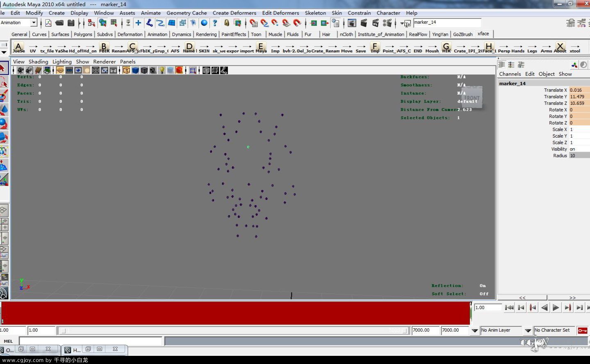This screenshot has height=364, width=590.
Task: Click the blue question mark icon
Action: 215,23
